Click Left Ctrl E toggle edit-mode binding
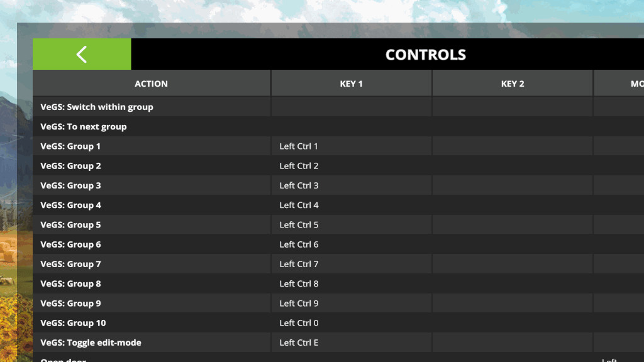The image size is (644, 362). pyautogui.click(x=351, y=343)
